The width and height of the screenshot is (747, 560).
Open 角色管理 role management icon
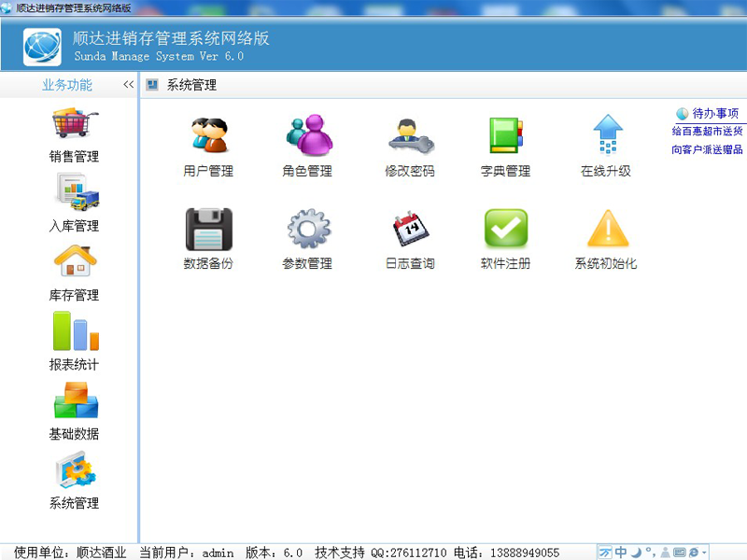click(307, 136)
